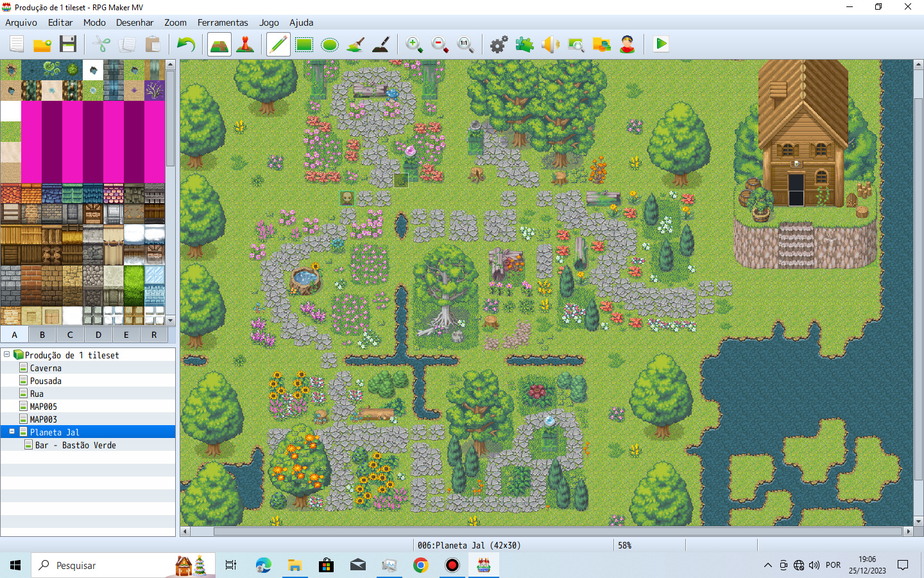Select the Pousada map

click(x=46, y=381)
